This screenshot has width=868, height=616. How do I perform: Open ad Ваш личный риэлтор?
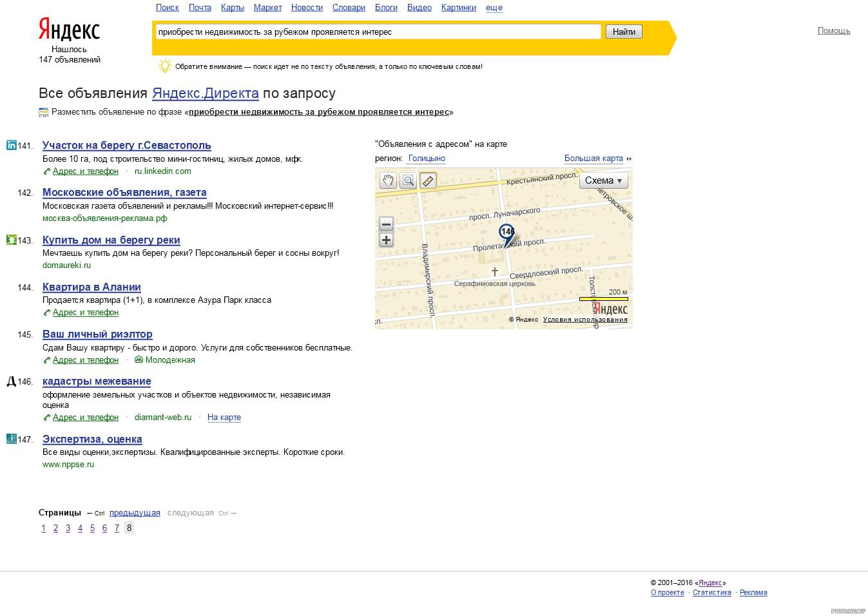pyautogui.click(x=97, y=334)
